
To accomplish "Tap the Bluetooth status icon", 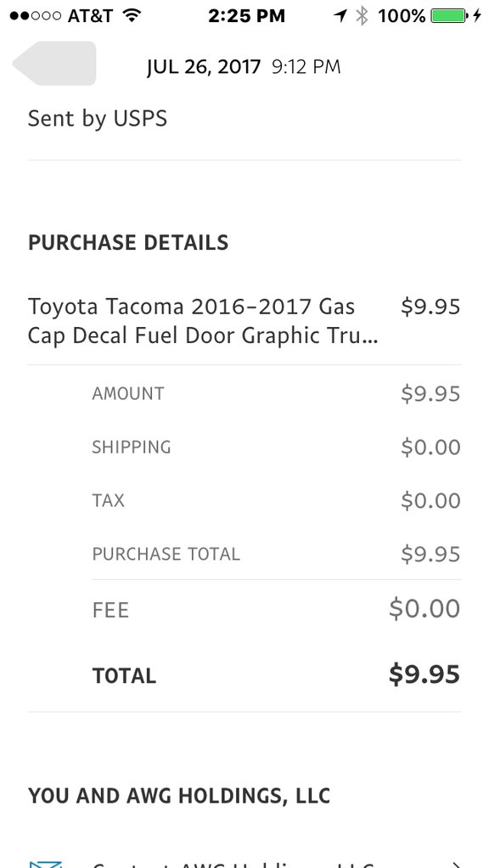I will (362, 15).
